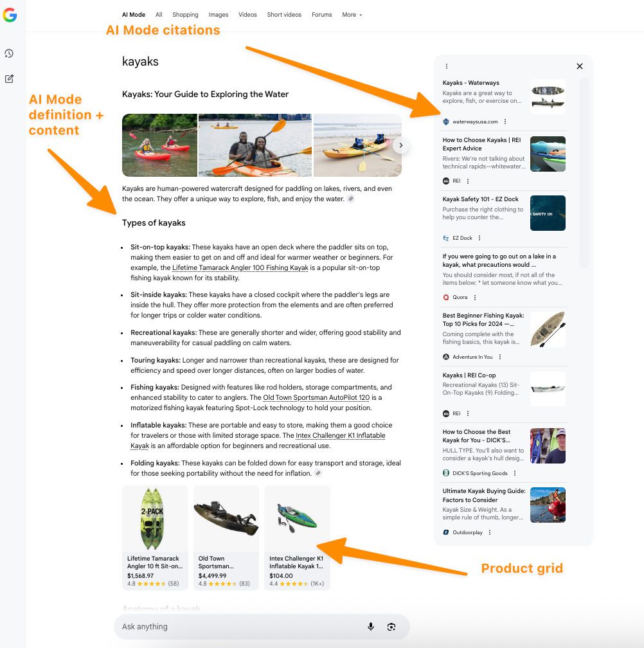Open Kayak Safety 101 - EZ Dock citation
The width and height of the screenshot is (644, 648).
tap(480, 199)
